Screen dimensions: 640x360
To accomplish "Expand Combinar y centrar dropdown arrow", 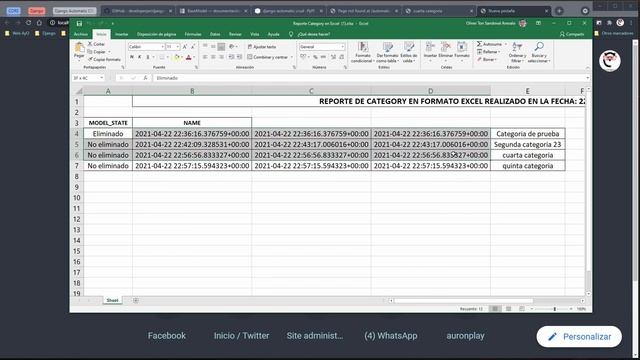I will (x=291, y=57).
